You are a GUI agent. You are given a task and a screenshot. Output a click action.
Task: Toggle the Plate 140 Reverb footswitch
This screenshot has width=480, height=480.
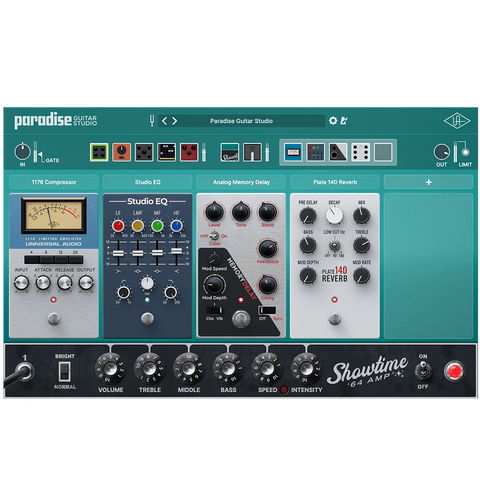(335, 319)
